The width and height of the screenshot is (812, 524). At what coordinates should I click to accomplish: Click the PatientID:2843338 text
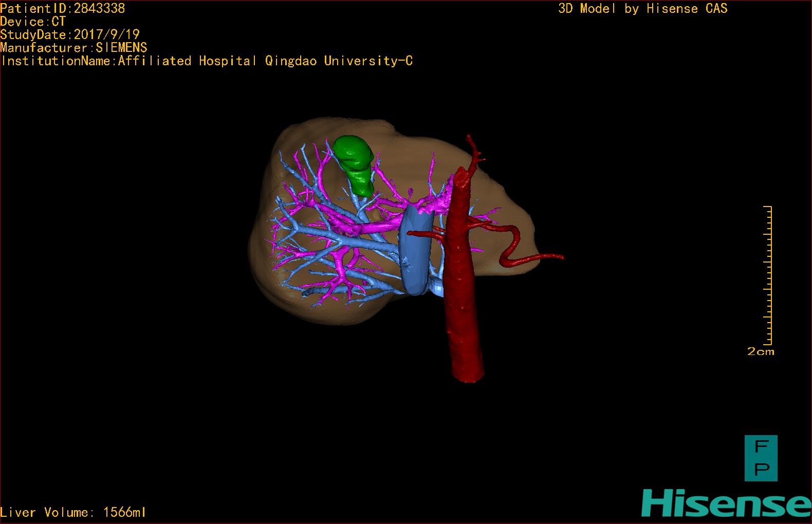(x=63, y=8)
